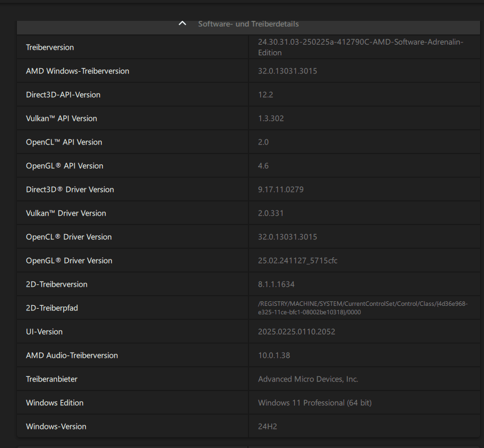Click the Advanced Micro Devices, Inc. value
Image resolution: width=484 pixels, height=448 pixels.
308,380
